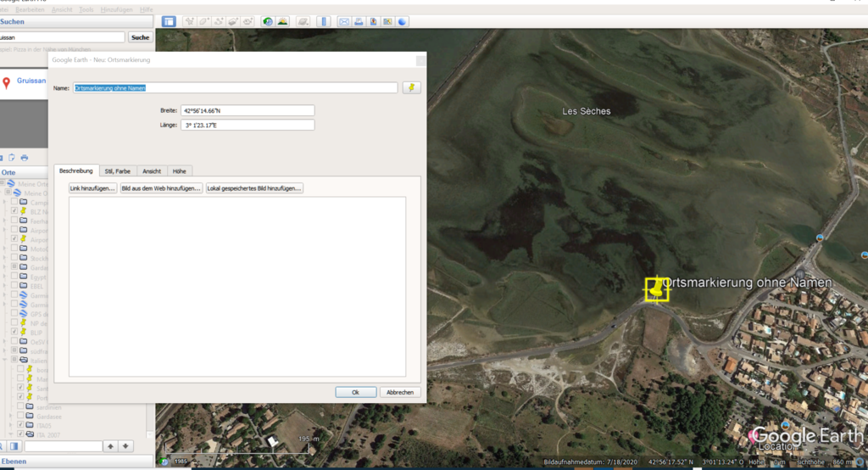The width and height of the screenshot is (868, 470).
Task: Select the save image toolbar icon
Action: point(373,21)
